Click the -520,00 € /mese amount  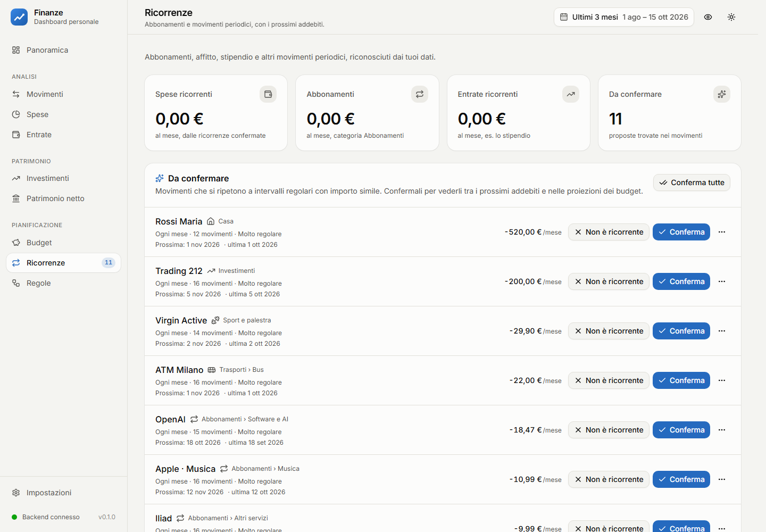[533, 232]
